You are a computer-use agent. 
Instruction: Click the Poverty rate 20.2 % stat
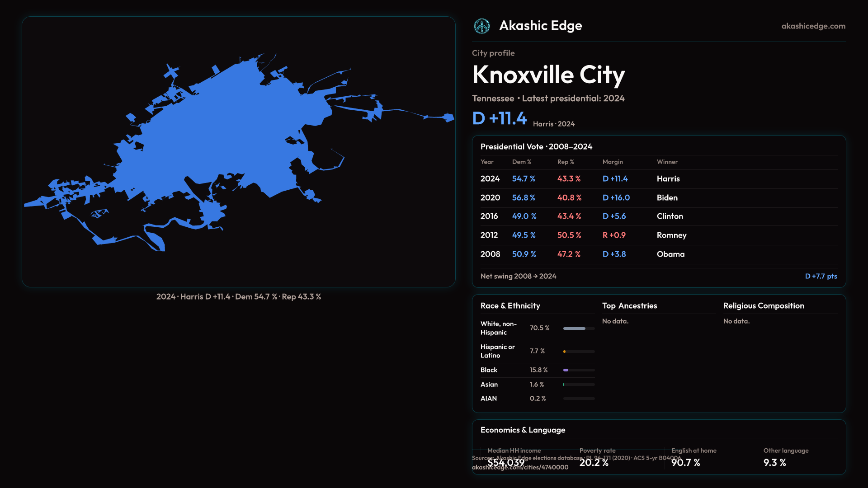(594, 463)
